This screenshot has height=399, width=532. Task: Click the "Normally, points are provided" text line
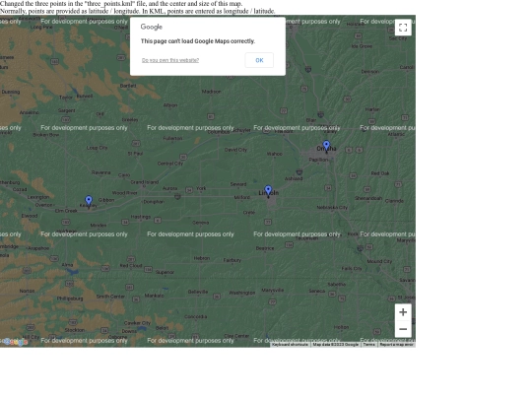click(x=137, y=11)
